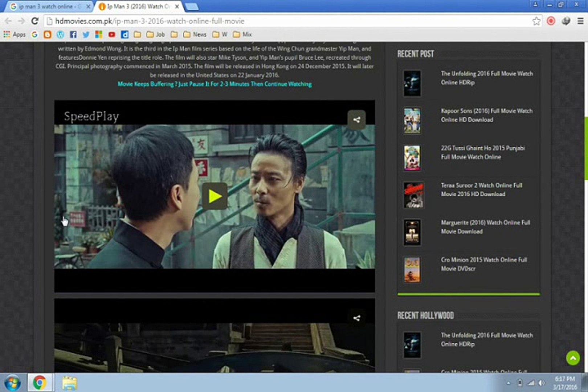The width and height of the screenshot is (588, 392).
Task: Click the taskbar clock showing 6:17 PM
Action: click(565, 383)
